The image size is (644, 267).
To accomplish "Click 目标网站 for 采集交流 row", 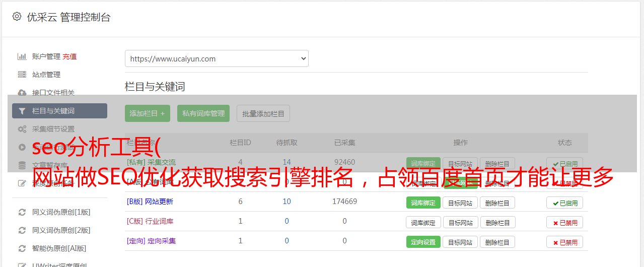I will pyautogui.click(x=460, y=164).
